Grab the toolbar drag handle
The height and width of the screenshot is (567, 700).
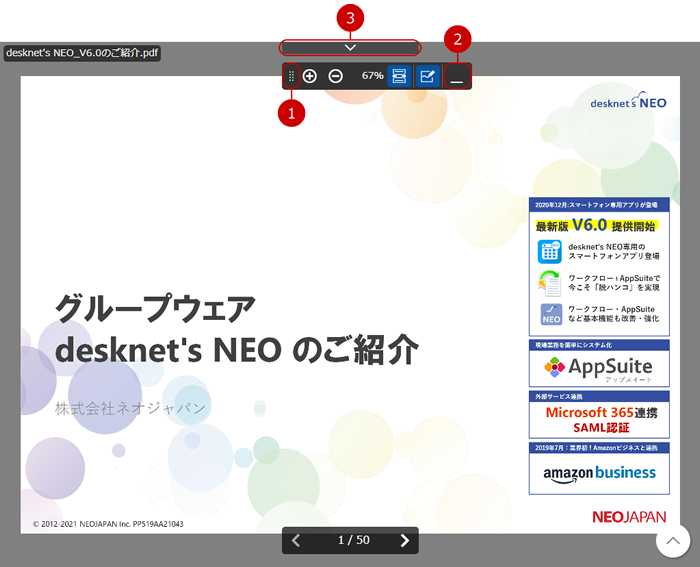291,76
